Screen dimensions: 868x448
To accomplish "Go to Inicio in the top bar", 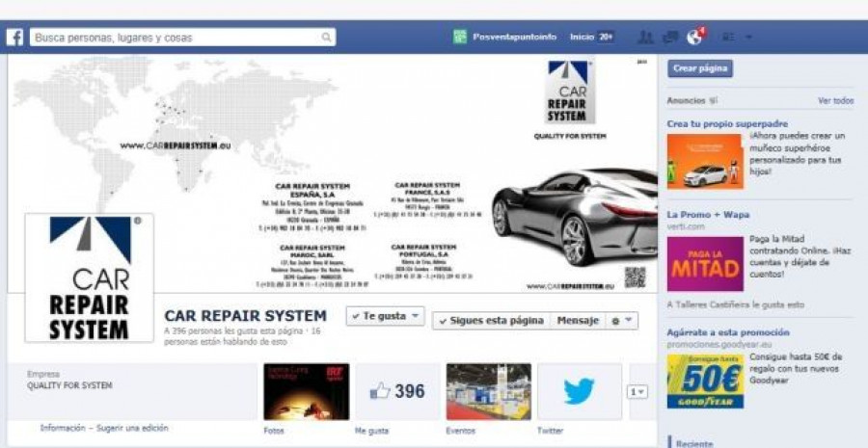I will [x=582, y=37].
